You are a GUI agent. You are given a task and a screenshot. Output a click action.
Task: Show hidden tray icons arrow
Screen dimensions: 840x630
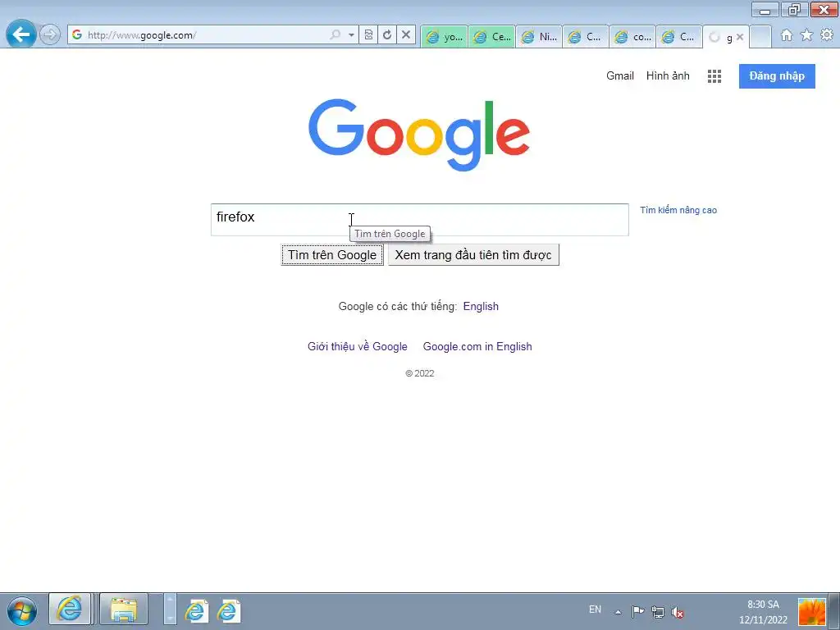(618, 612)
